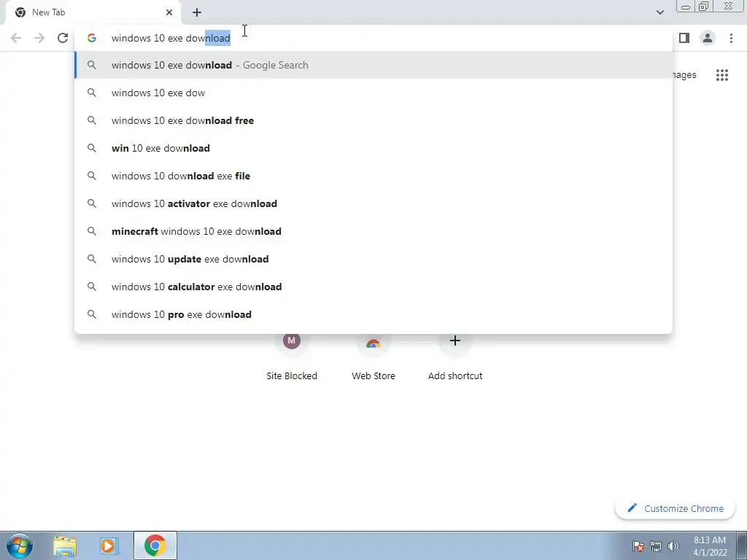The image size is (747, 560).
Task: Click the Chrome taskbar button
Action: tap(155, 545)
